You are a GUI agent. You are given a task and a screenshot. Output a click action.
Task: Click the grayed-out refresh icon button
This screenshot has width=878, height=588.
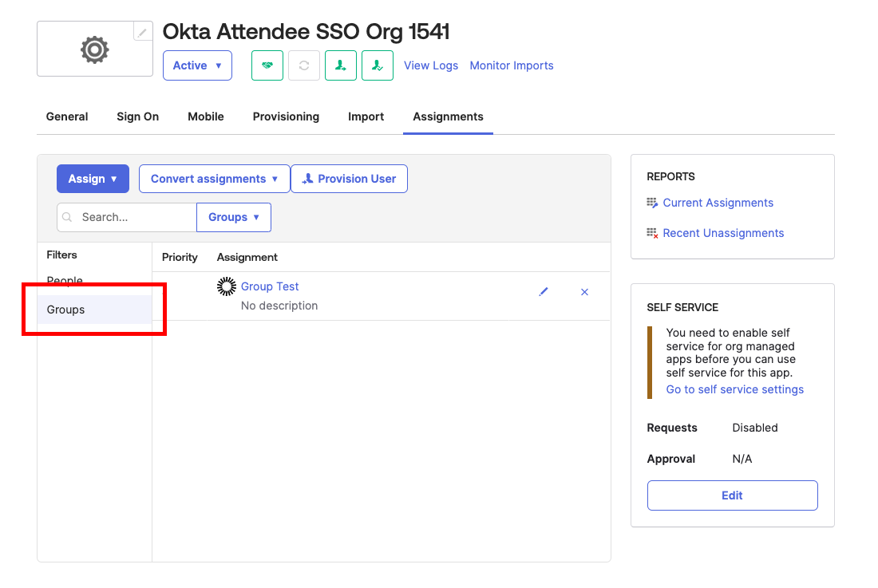(x=304, y=65)
